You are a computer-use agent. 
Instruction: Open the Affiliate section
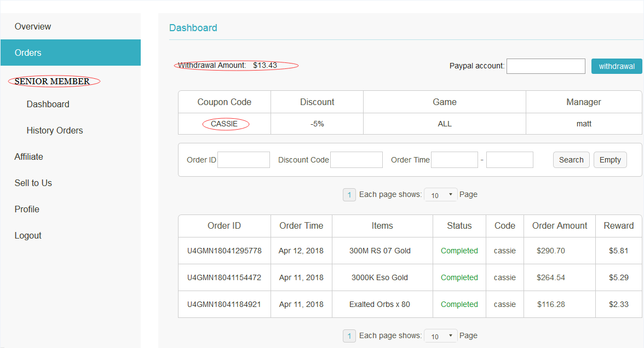click(x=28, y=156)
